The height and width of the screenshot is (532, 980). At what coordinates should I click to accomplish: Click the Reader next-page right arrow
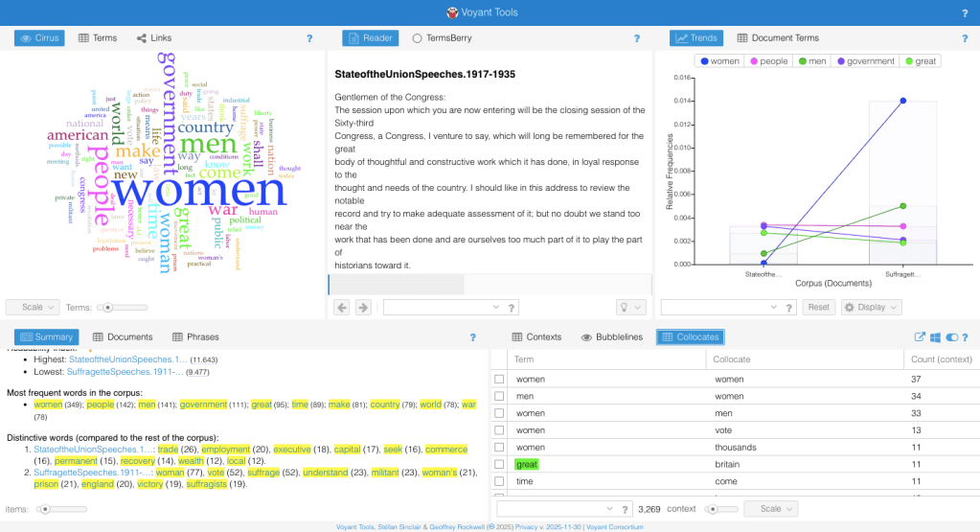point(363,307)
